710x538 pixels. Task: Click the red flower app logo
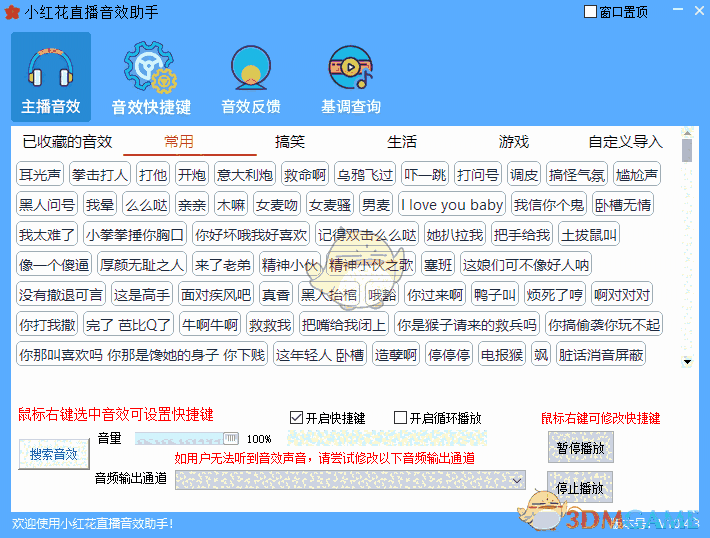12,13
